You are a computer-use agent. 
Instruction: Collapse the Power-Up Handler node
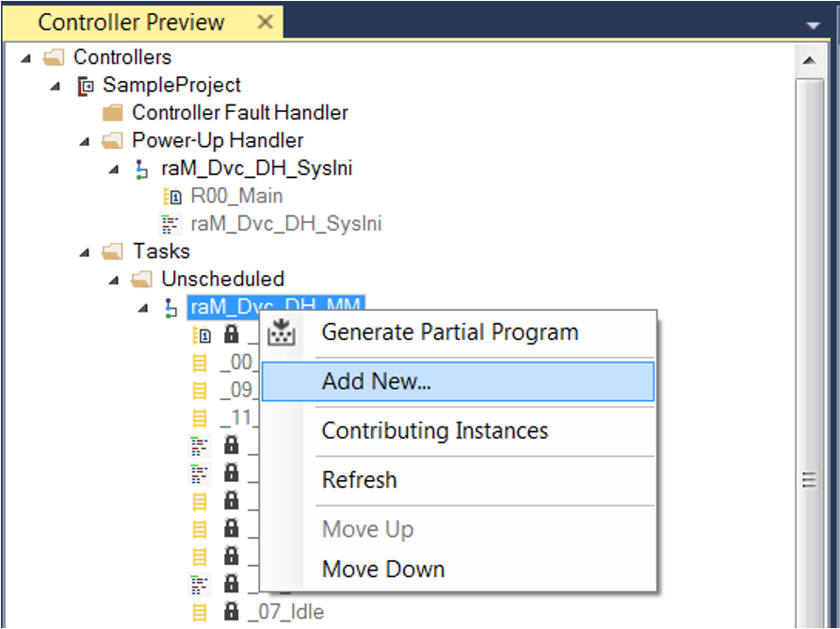[x=85, y=141]
